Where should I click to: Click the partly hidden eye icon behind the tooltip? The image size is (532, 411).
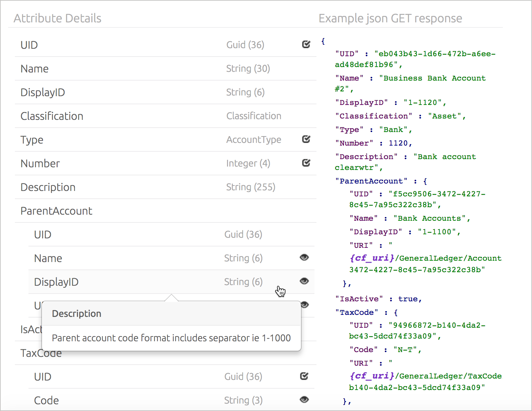click(x=305, y=305)
